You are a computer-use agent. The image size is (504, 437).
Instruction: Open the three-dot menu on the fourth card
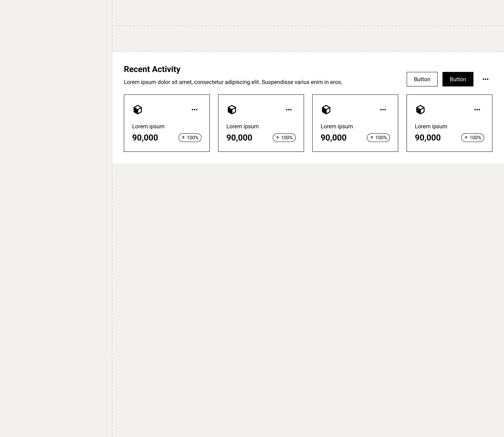477,110
